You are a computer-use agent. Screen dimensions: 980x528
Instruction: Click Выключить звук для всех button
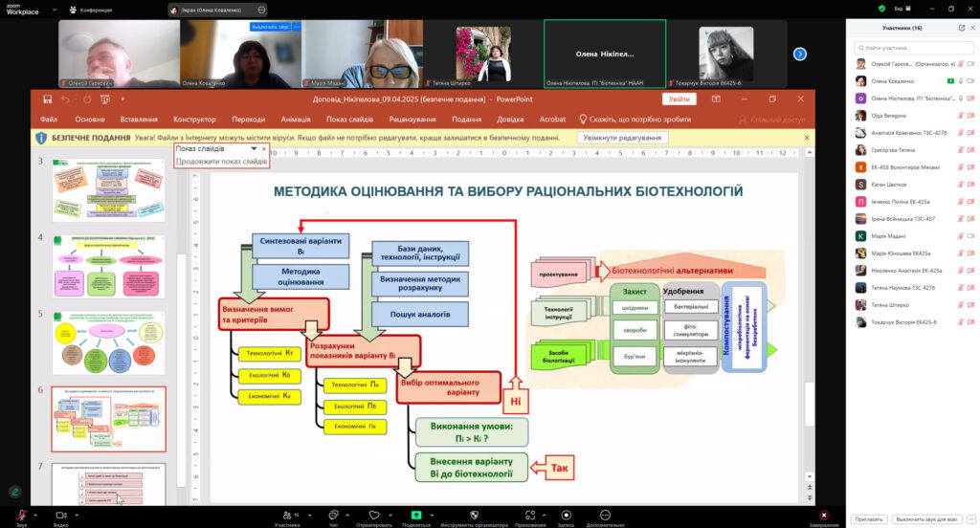[x=926, y=519]
